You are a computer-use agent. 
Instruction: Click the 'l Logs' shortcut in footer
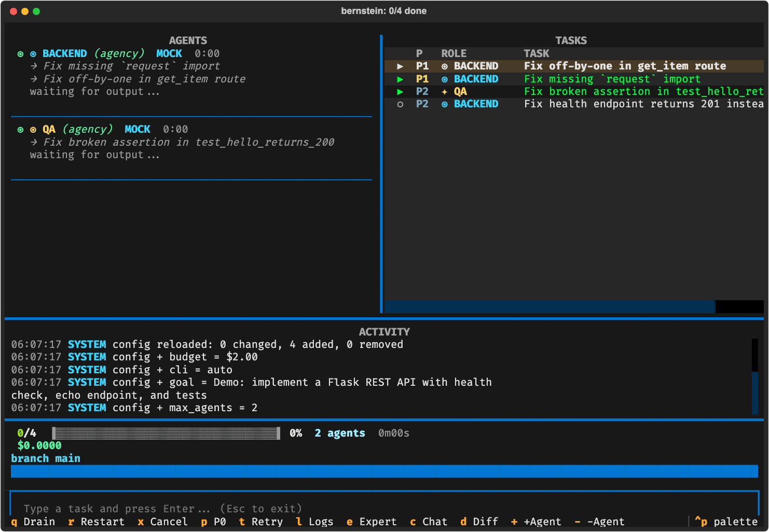pyautogui.click(x=315, y=522)
